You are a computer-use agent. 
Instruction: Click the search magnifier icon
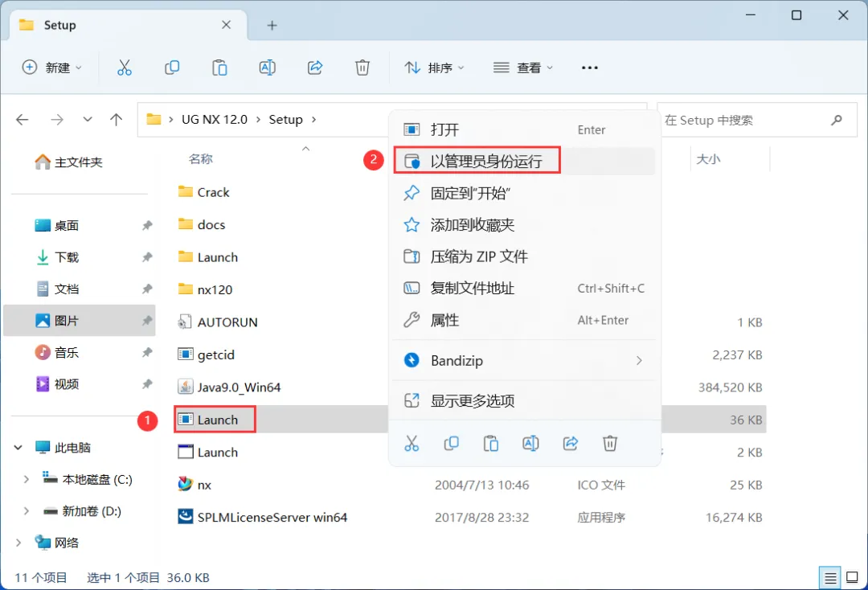837,120
